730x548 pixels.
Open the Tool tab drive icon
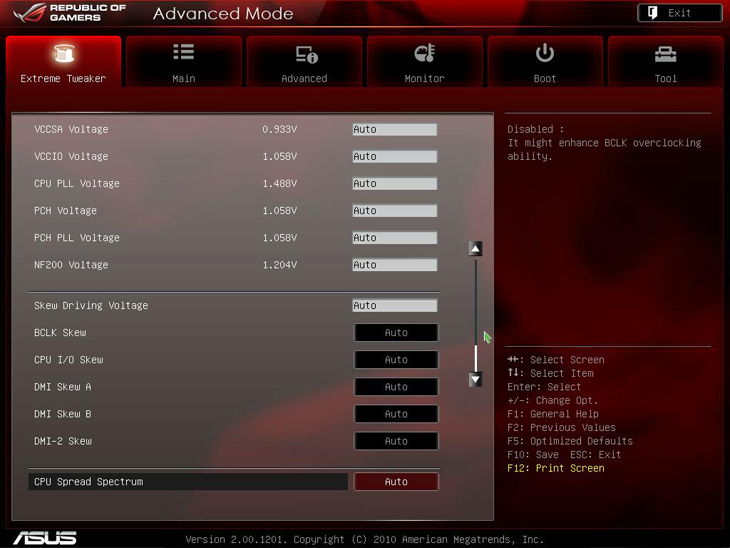pos(665,54)
